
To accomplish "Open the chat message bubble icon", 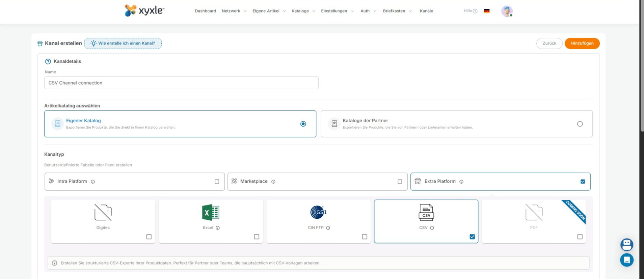I will [626, 260].
